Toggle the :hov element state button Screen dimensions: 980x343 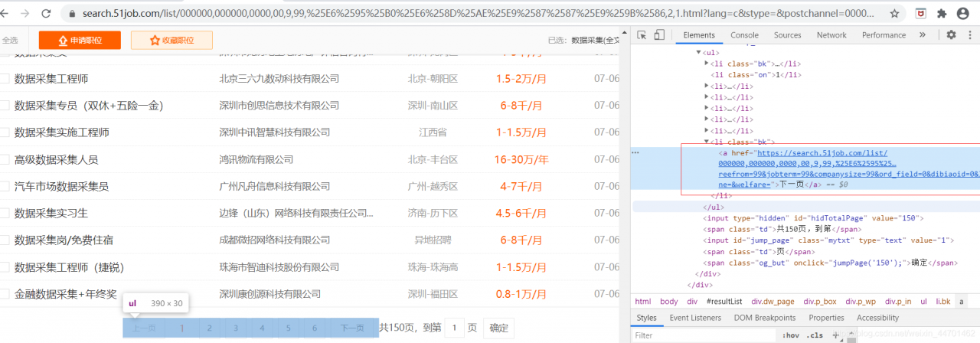790,335
